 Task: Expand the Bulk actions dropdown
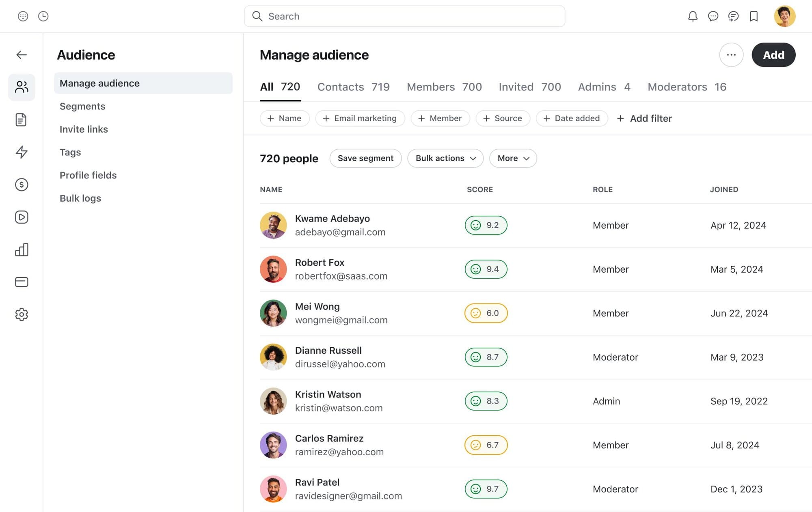pos(445,158)
